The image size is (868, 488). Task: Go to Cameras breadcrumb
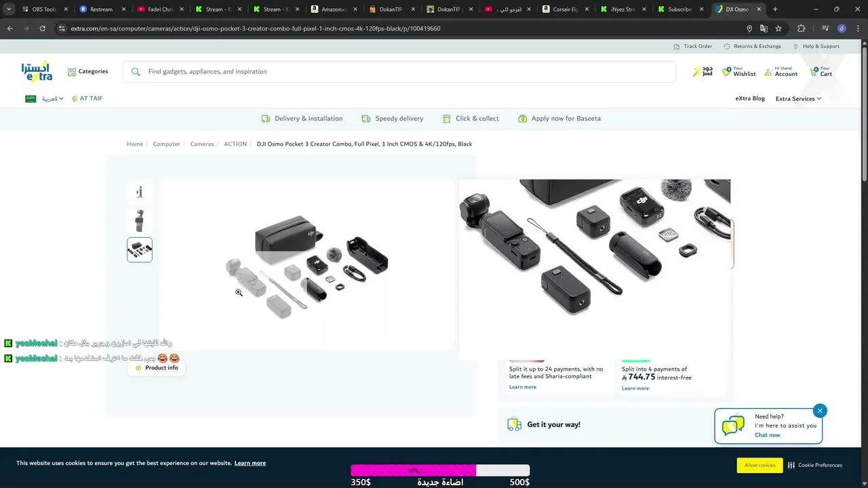[202, 144]
